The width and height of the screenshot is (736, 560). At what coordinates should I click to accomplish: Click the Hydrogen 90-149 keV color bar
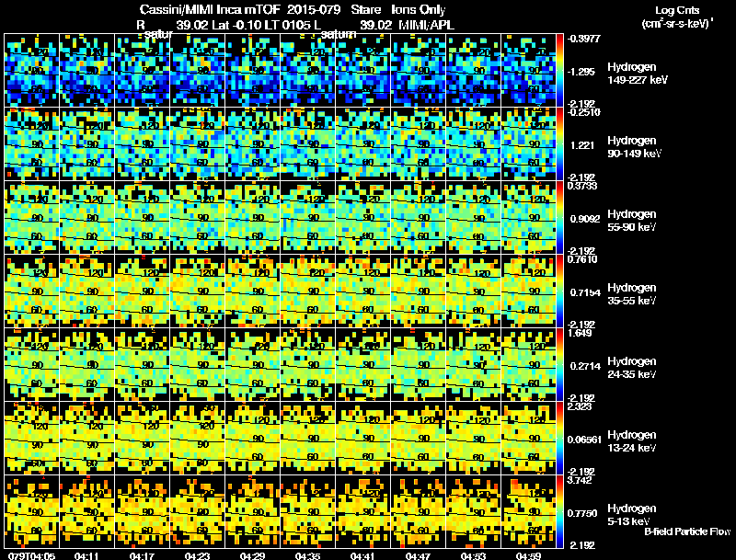[559, 144]
